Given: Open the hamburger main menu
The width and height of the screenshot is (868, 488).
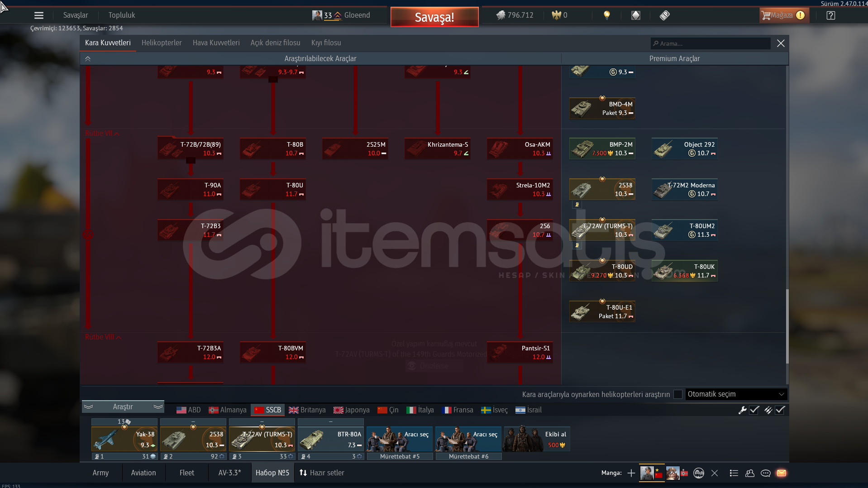Looking at the screenshot, I should pos(39,15).
